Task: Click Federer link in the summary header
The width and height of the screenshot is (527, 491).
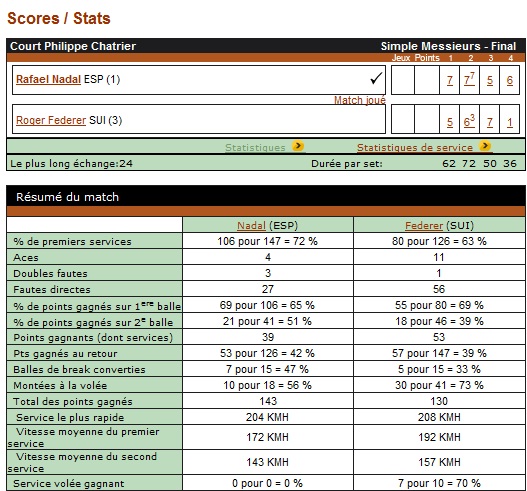Action: [424, 225]
